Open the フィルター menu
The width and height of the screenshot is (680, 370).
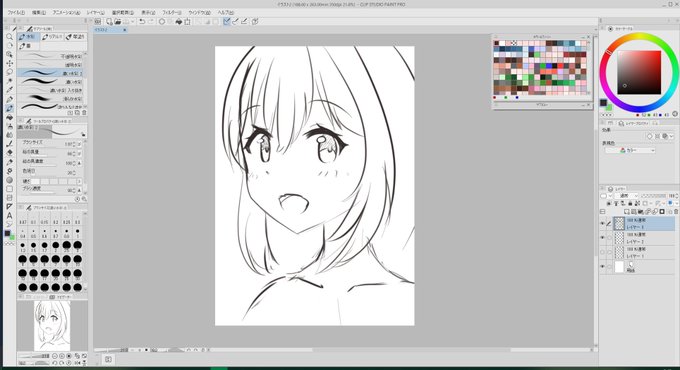click(171, 13)
